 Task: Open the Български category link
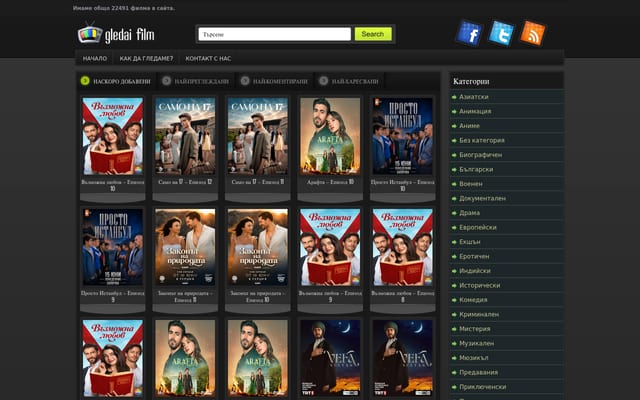pyautogui.click(x=476, y=169)
